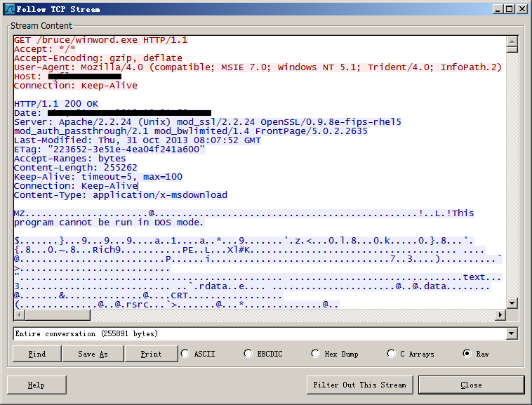The width and height of the screenshot is (532, 405).
Task: Maximize the Follow TCP Stream window
Action: (x=510, y=9)
